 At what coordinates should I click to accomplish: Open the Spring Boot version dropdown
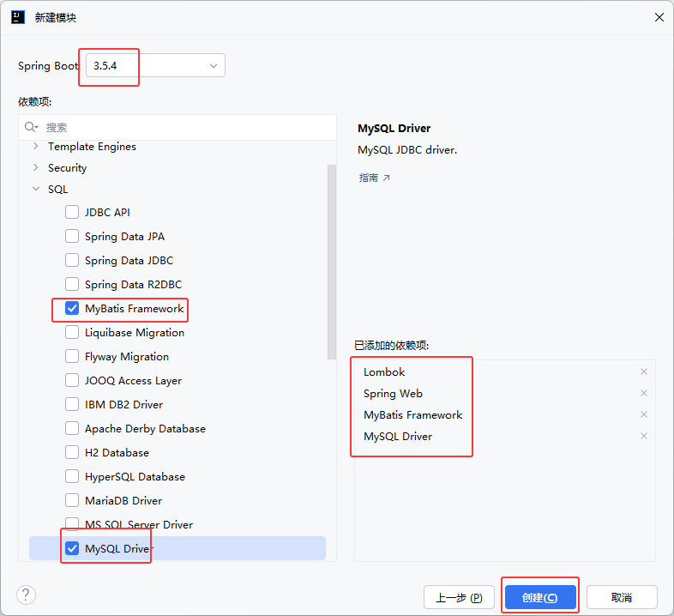[x=155, y=66]
